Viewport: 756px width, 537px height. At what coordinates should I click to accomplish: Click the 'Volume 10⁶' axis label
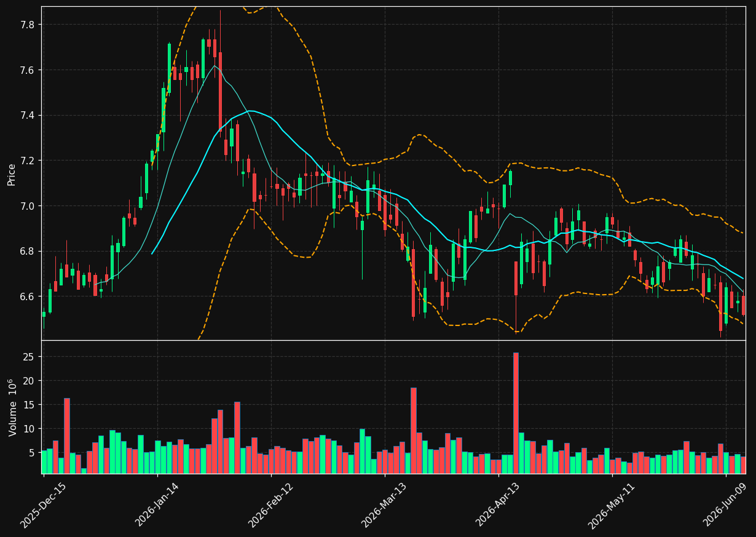12,407
